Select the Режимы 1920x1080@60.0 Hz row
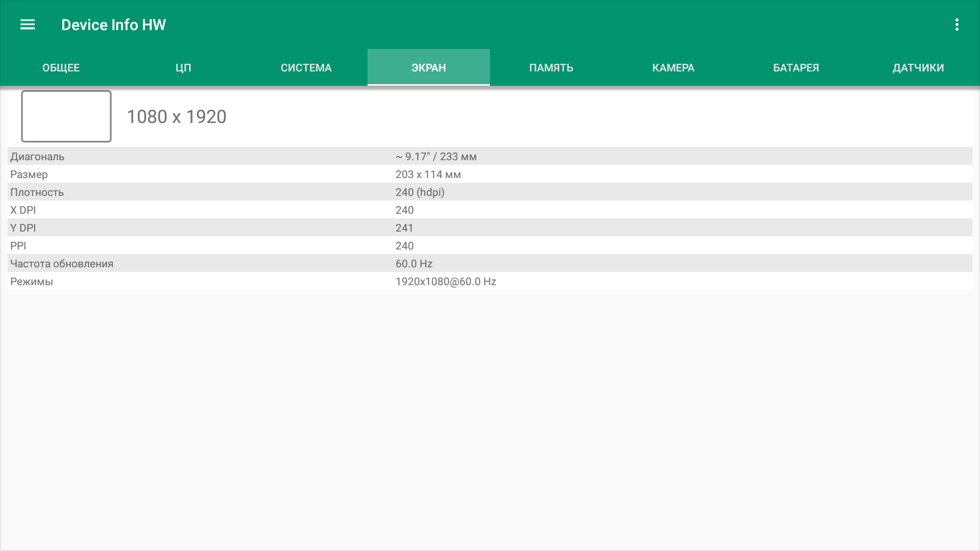 tap(490, 282)
